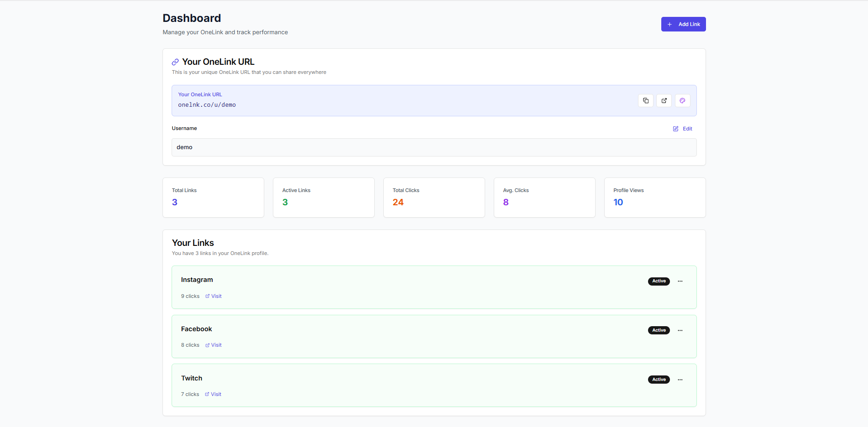Click the 7 clicks count
This screenshot has height=427, width=868.
[x=190, y=394]
